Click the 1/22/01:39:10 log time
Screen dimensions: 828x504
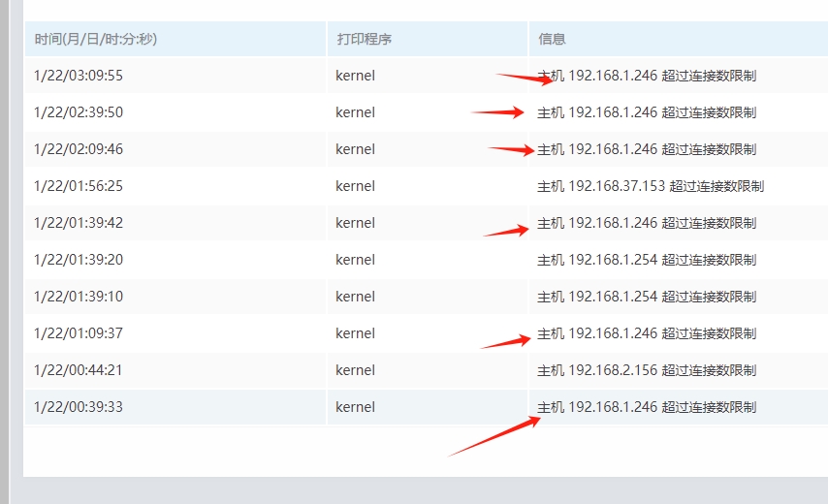click(x=79, y=297)
